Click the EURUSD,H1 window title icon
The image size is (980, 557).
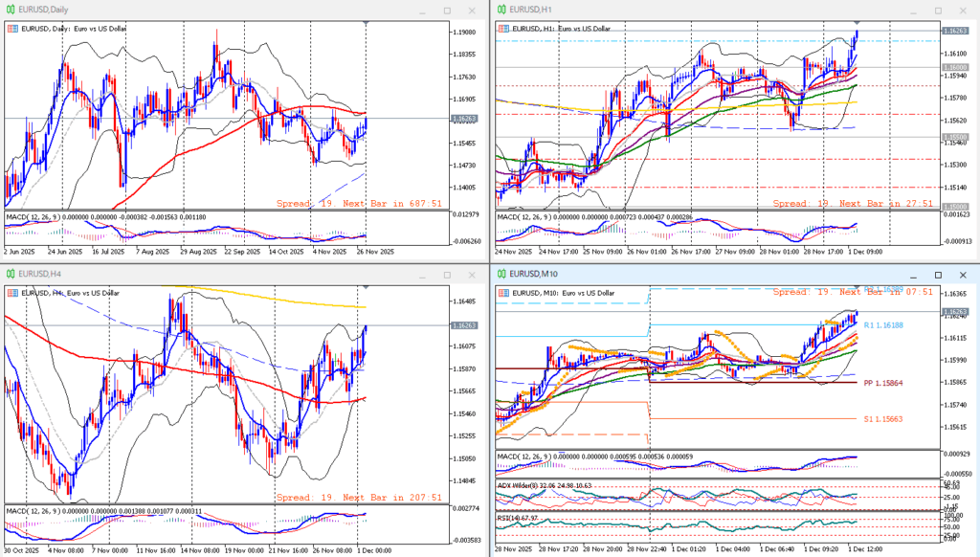pyautogui.click(x=501, y=10)
